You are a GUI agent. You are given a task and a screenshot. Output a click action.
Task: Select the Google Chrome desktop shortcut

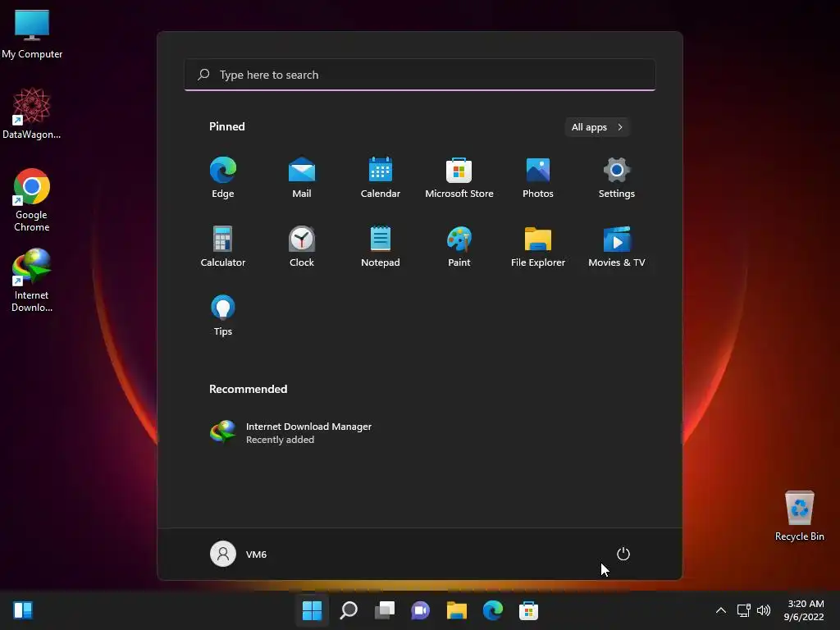[32, 200]
